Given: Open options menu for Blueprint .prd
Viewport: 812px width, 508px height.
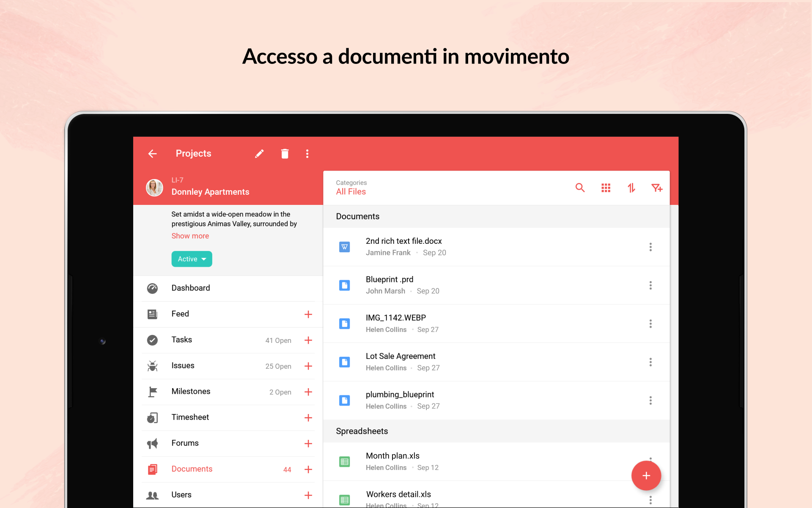Looking at the screenshot, I should (x=650, y=285).
